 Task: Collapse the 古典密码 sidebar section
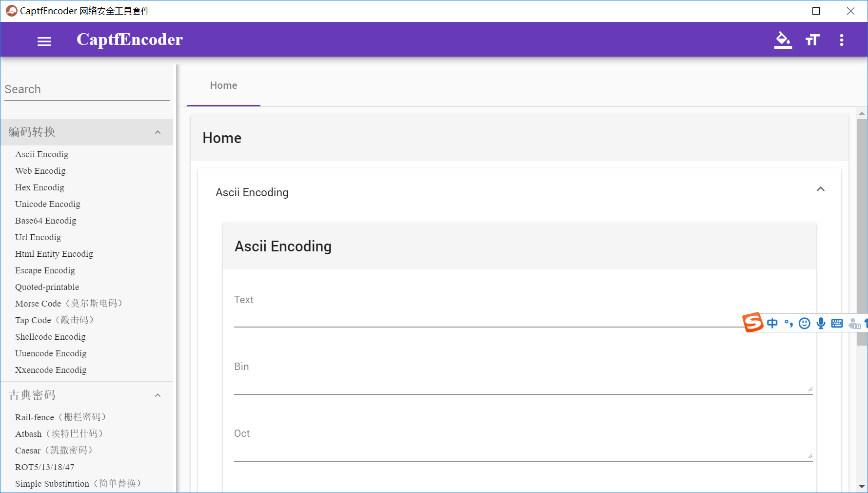[x=158, y=395]
